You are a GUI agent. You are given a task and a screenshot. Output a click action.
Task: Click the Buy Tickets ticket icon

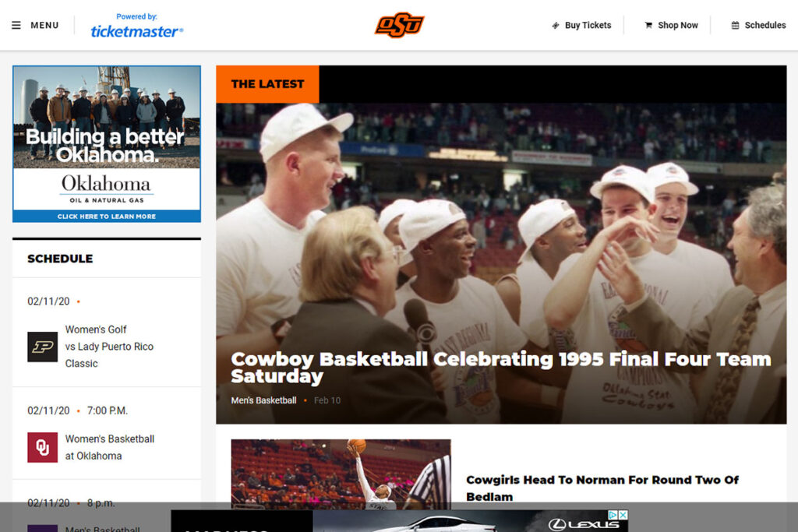pos(556,25)
